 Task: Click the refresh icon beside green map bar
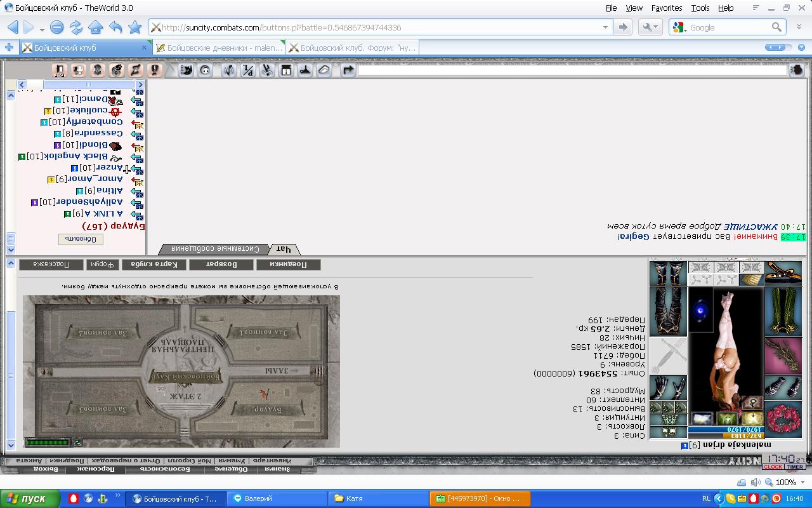[78, 442]
